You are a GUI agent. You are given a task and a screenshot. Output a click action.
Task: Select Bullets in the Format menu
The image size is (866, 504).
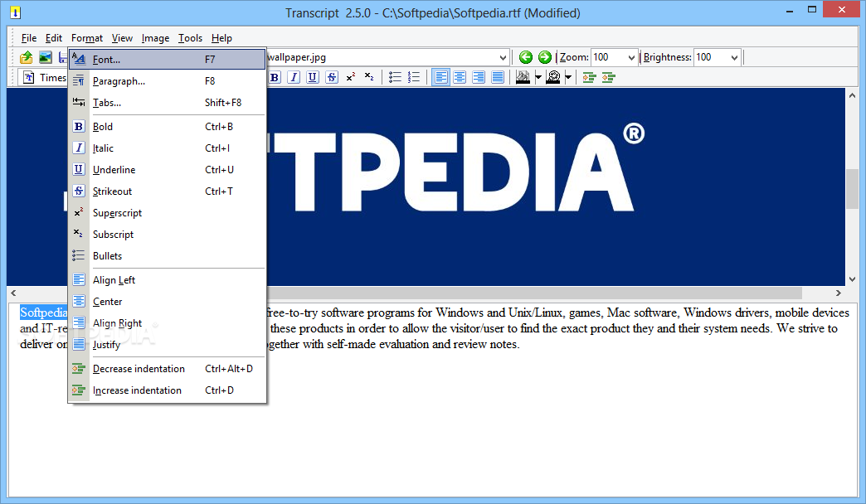(168, 255)
